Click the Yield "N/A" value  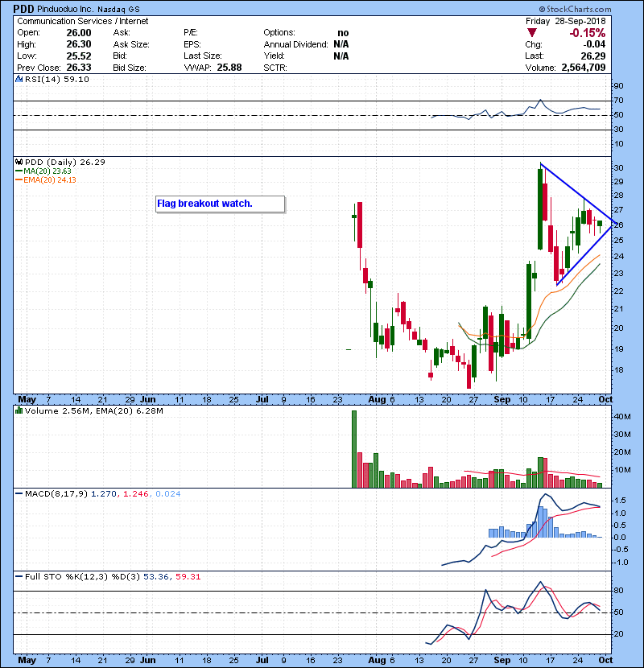[x=341, y=56]
